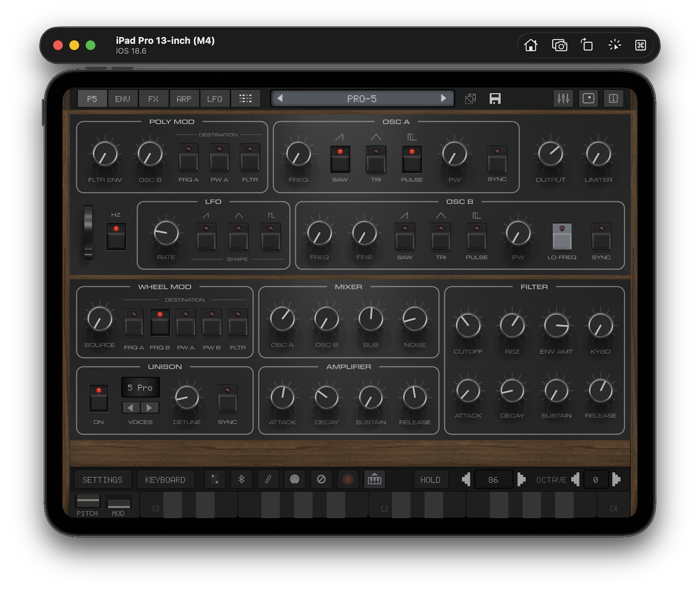Open the mixer sliders icon in the top bar
700x594 pixels.
tap(563, 99)
